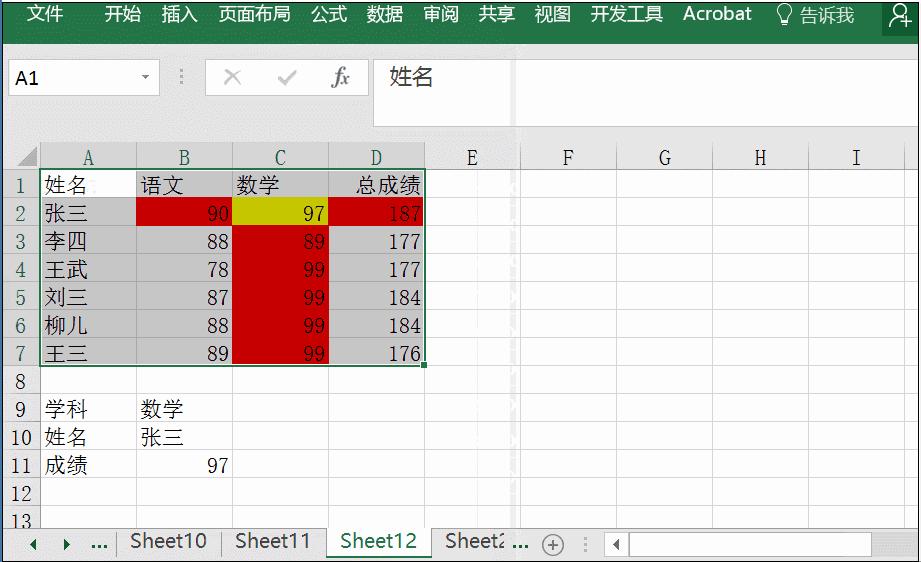Go to previous sheet tab arrow
921x562 pixels.
pyautogui.click(x=33, y=544)
